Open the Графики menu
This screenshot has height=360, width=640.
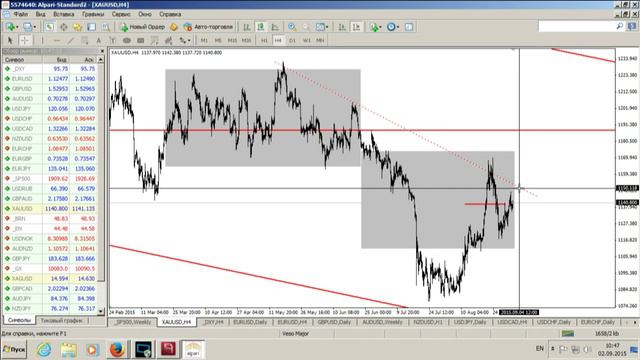pos(93,14)
